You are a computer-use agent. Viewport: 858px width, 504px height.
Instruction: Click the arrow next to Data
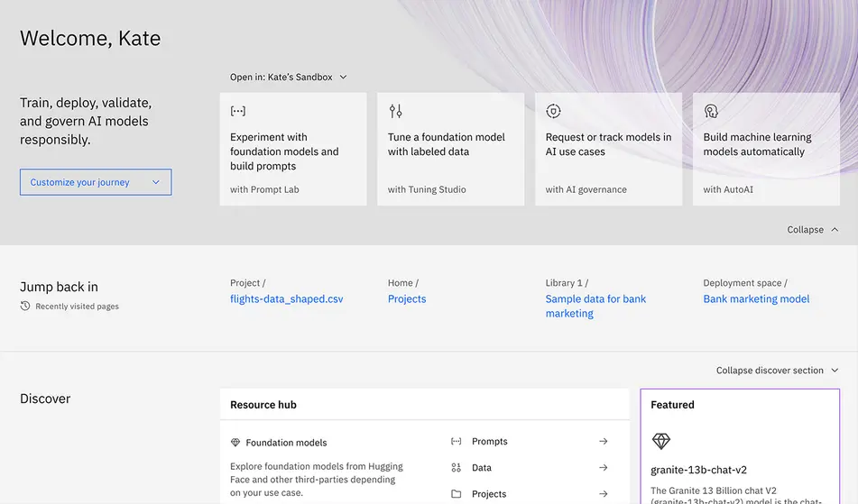[x=603, y=467]
